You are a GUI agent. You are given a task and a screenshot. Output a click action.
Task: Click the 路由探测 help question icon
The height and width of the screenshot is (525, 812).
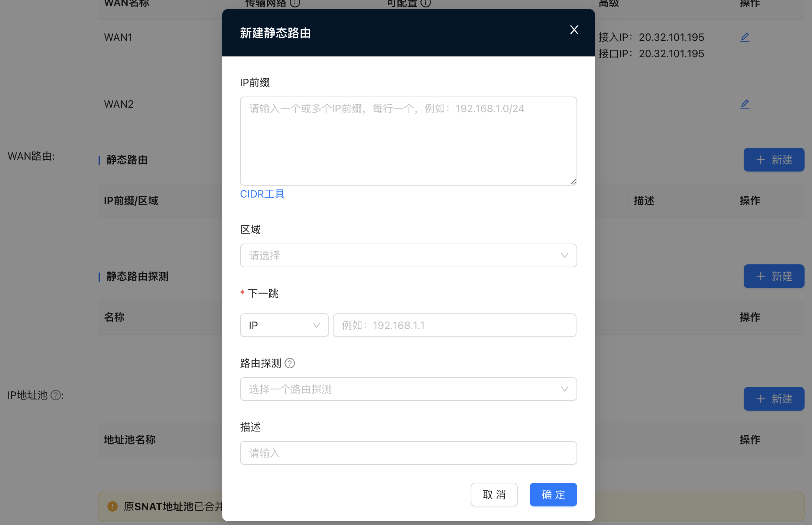tap(290, 363)
